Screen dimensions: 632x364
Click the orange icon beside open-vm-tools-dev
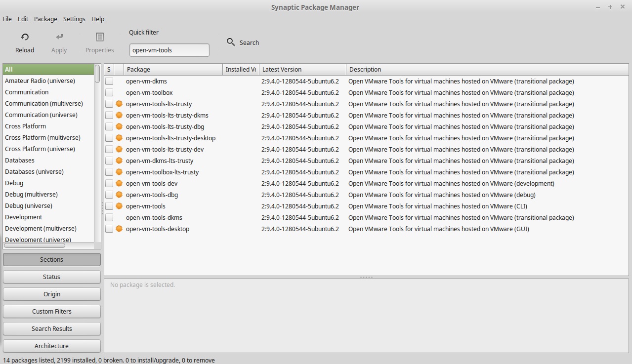click(x=119, y=183)
